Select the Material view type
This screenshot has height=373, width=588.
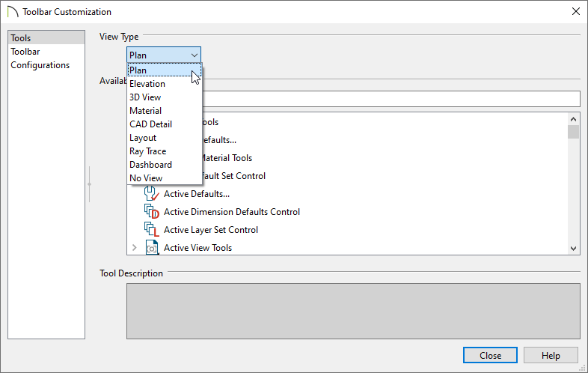pos(145,111)
